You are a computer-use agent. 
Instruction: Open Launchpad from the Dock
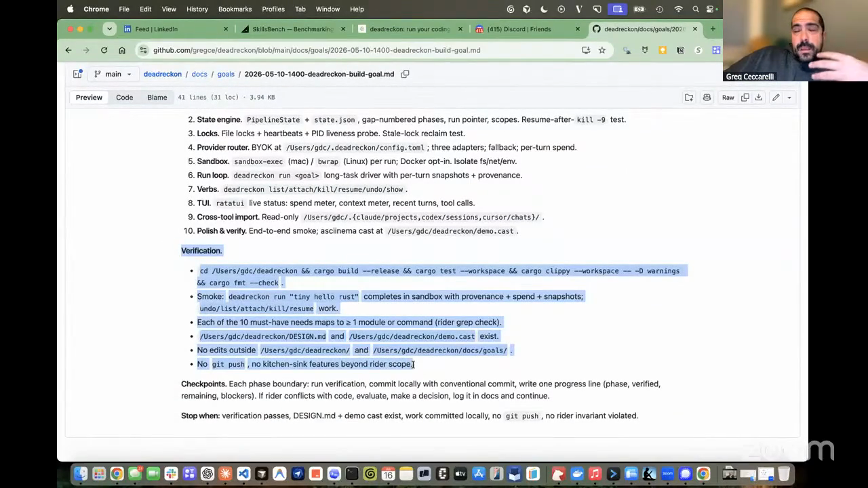[x=99, y=474]
